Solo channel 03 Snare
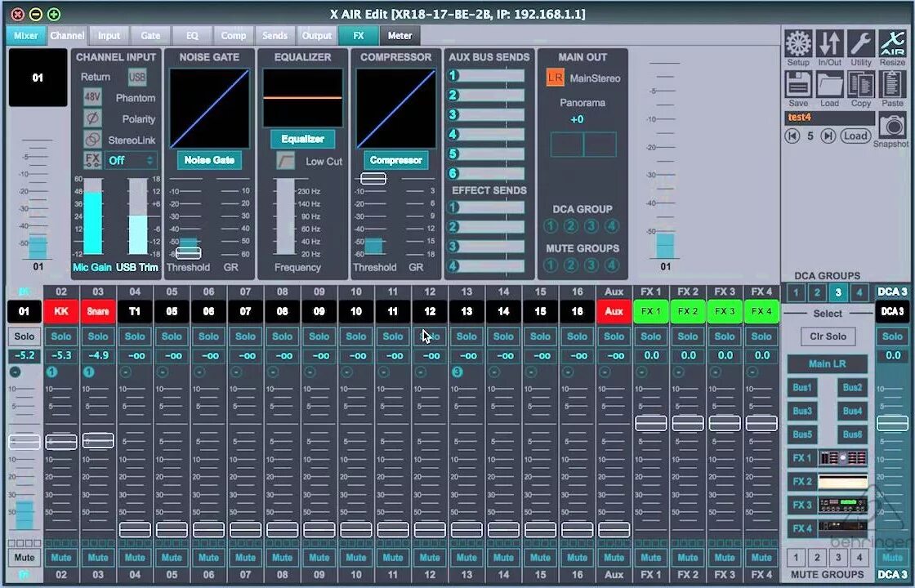 click(98, 336)
